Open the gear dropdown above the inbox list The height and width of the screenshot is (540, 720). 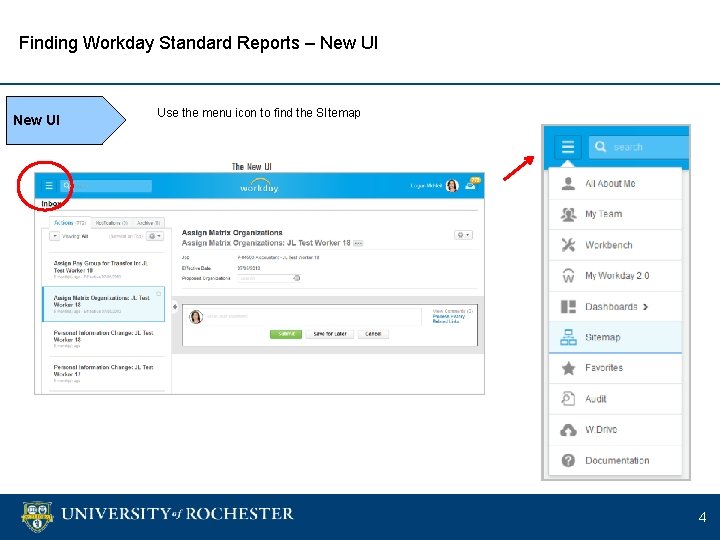coord(155,236)
